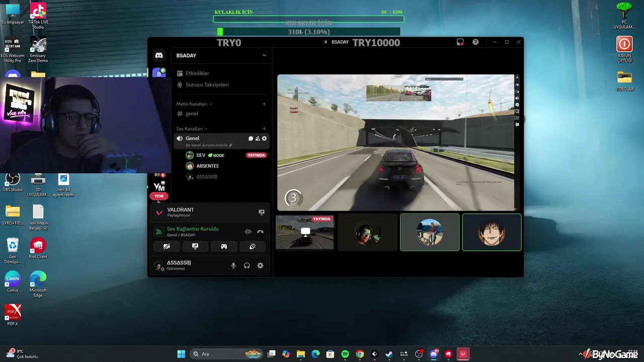
Task: Open Valorant taskbar icon
Action: (463, 354)
